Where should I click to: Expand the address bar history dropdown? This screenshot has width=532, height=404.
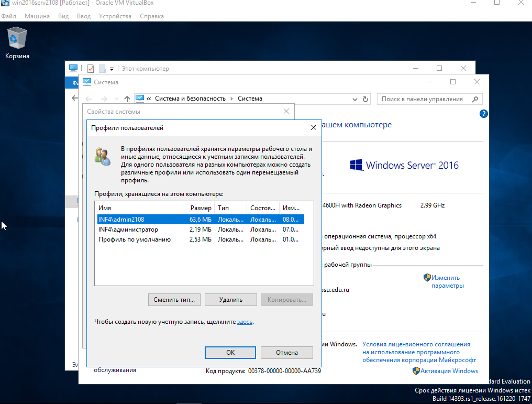(355, 100)
